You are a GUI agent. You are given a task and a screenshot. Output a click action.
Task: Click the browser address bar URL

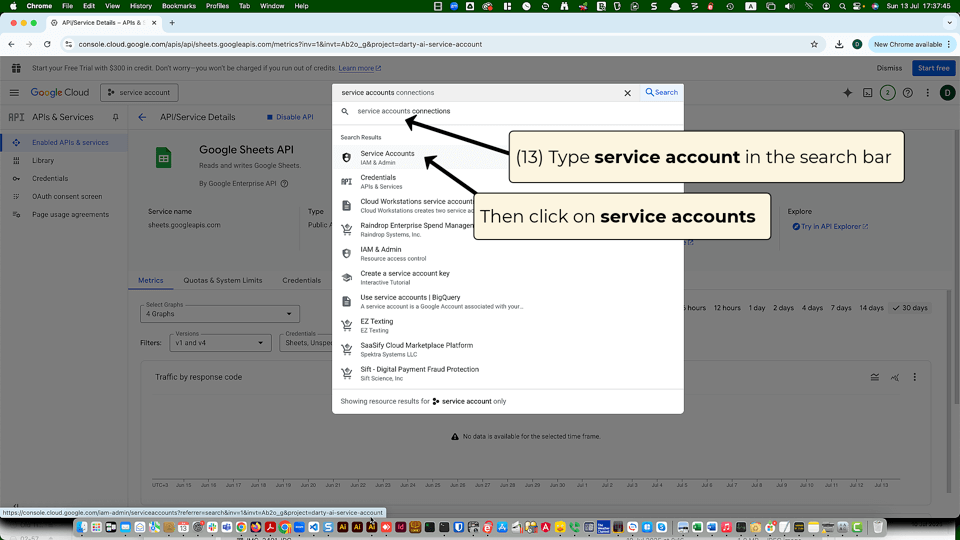280,44
